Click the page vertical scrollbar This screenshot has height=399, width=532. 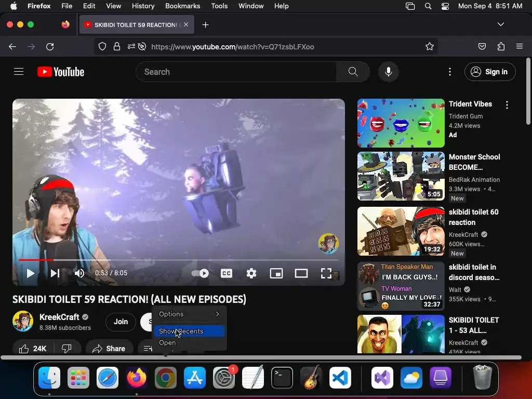[528, 91]
